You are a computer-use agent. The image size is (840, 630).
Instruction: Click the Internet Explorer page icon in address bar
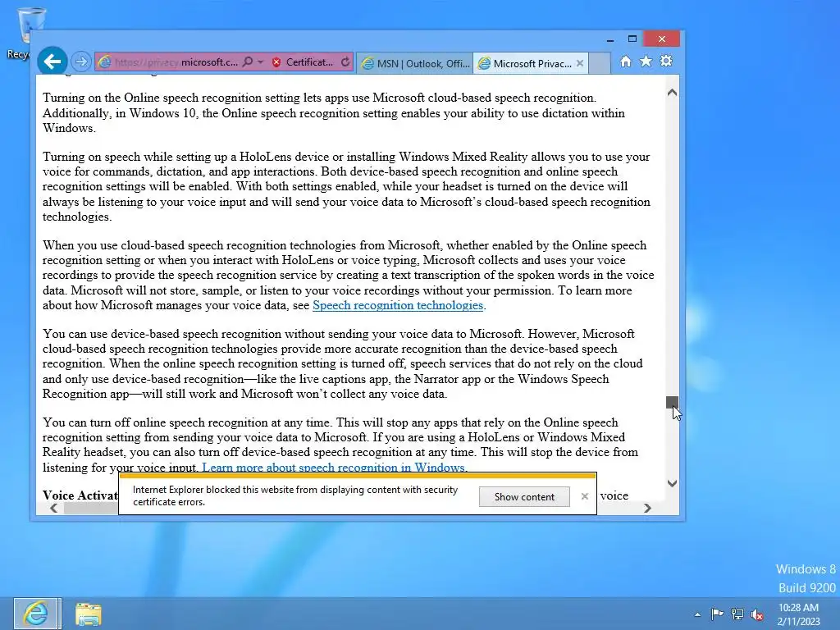pos(104,62)
